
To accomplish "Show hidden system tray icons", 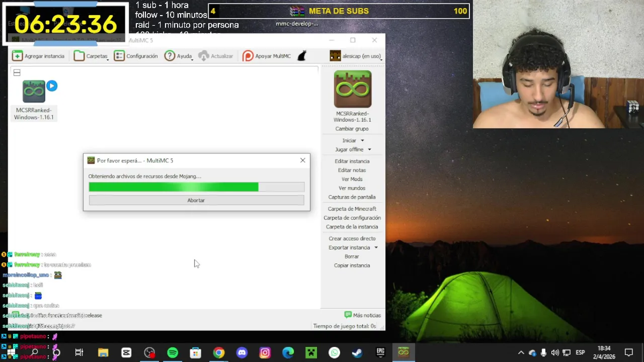I will (x=521, y=353).
